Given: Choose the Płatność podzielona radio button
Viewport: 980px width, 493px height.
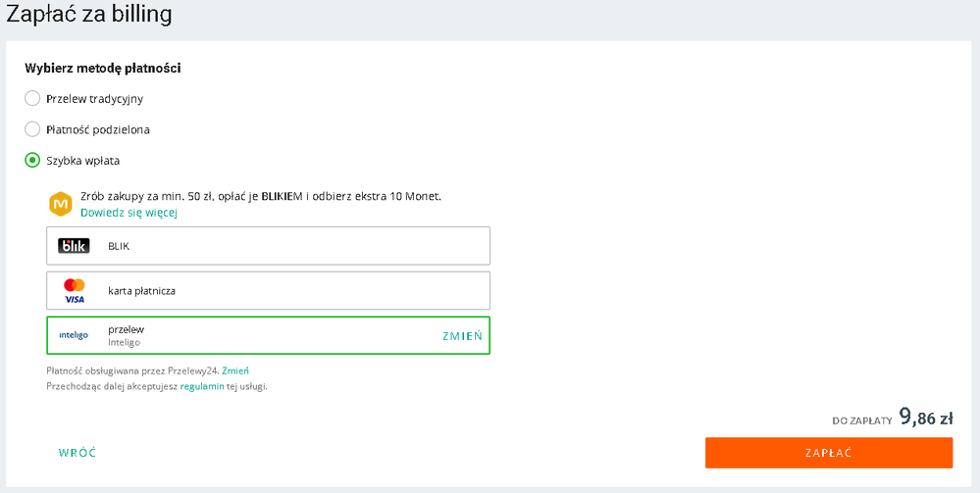Looking at the screenshot, I should pos(32,129).
